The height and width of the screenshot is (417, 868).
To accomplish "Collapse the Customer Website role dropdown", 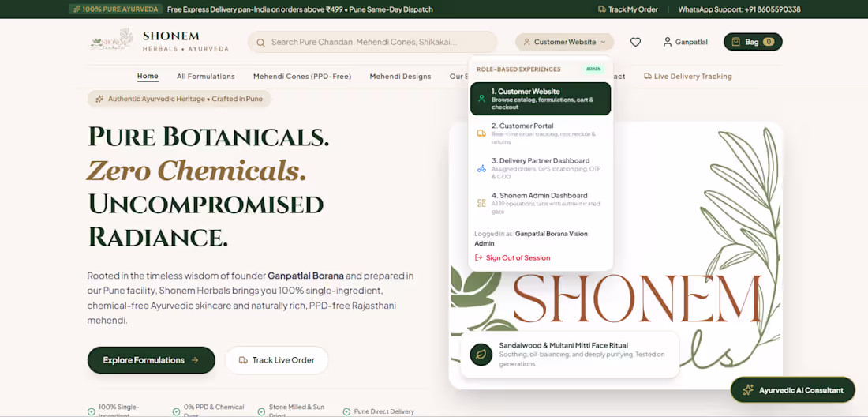I will (x=564, y=42).
